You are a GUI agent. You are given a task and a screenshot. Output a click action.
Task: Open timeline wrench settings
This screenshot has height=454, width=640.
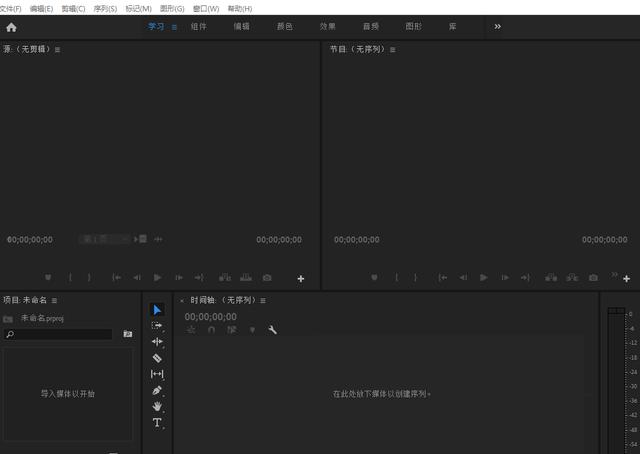click(272, 329)
